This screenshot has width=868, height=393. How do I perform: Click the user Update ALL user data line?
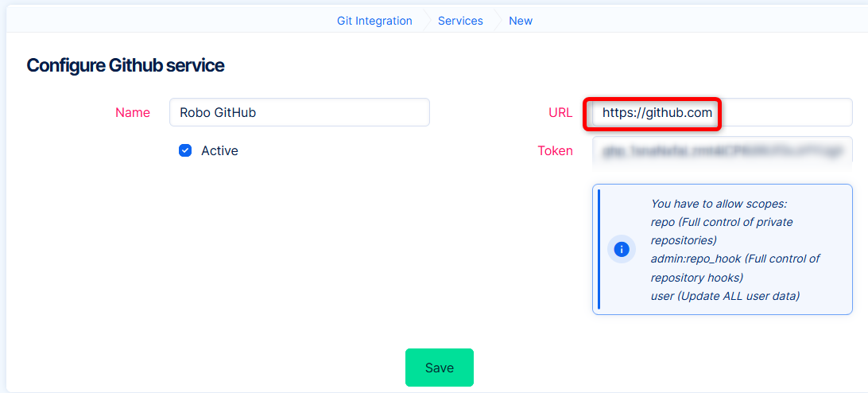tap(725, 296)
